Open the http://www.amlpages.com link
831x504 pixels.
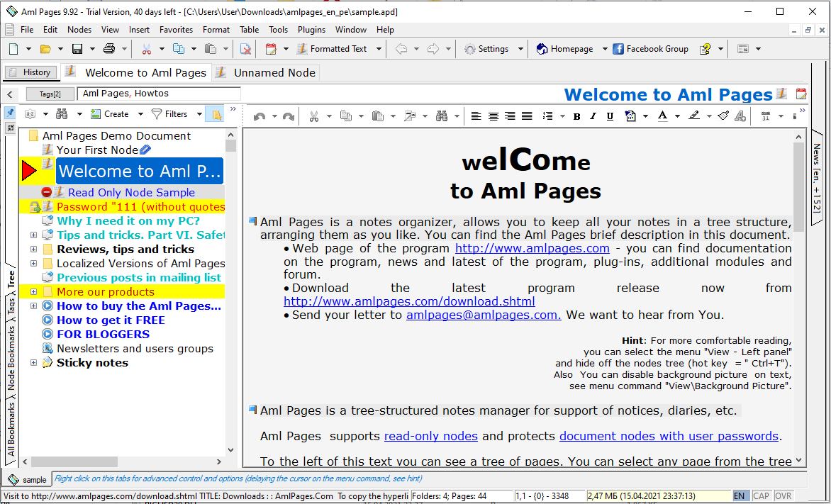coord(532,248)
